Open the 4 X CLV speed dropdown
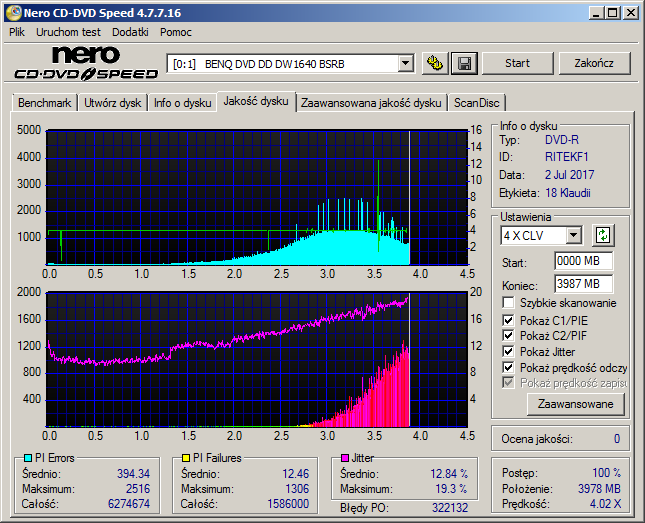Viewport: 645px width, 523px height. pos(573,236)
